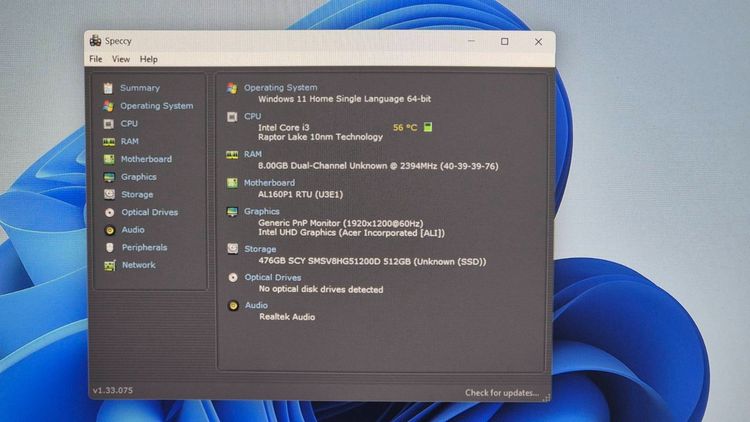Close the Speccy window
Screen dimensions: 750x422
point(539,42)
